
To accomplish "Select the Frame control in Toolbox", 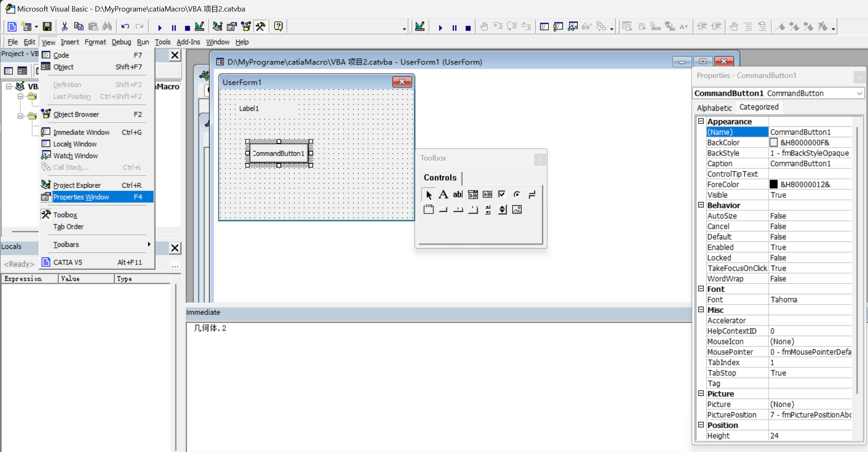I will click(x=428, y=209).
